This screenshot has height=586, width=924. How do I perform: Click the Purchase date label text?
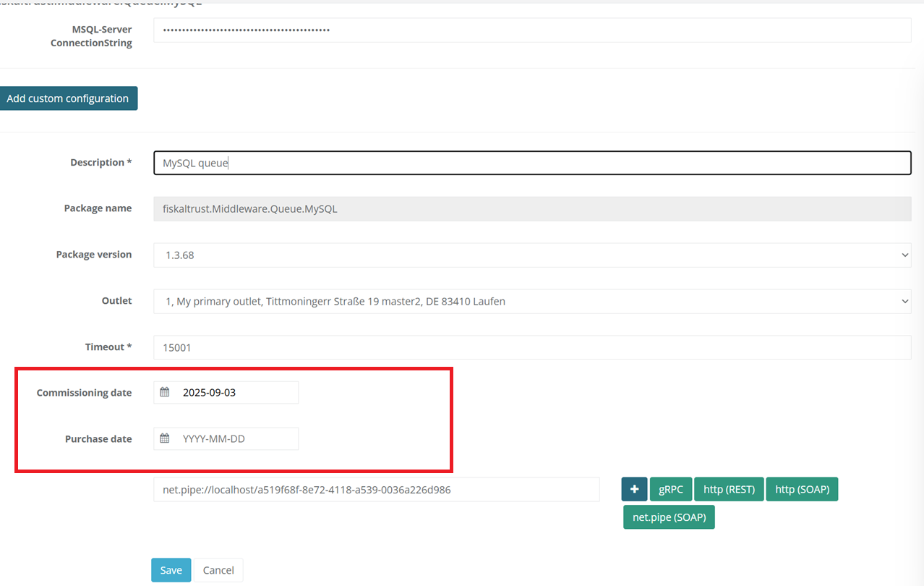pos(98,438)
